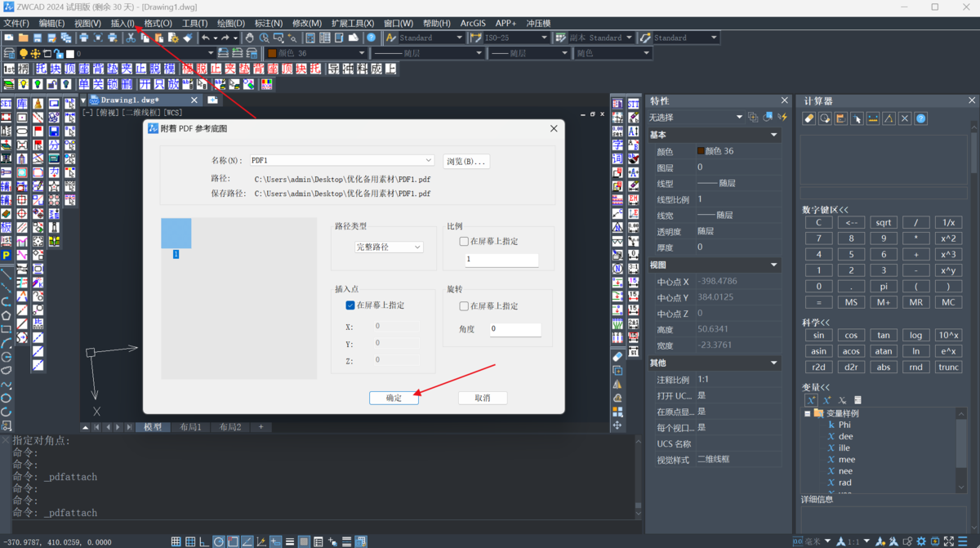Click the Undo arrow icon
The height and width of the screenshot is (548, 980).
tap(205, 38)
